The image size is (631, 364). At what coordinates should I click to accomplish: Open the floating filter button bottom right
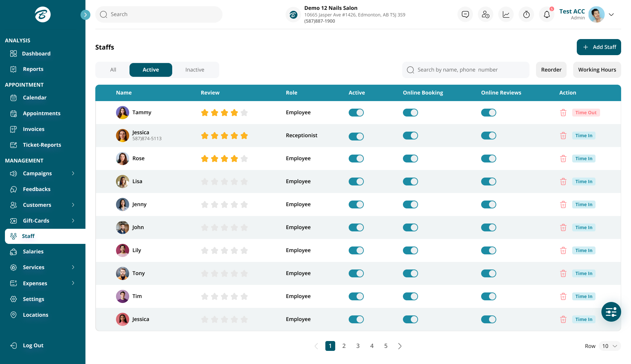tap(611, 312)
